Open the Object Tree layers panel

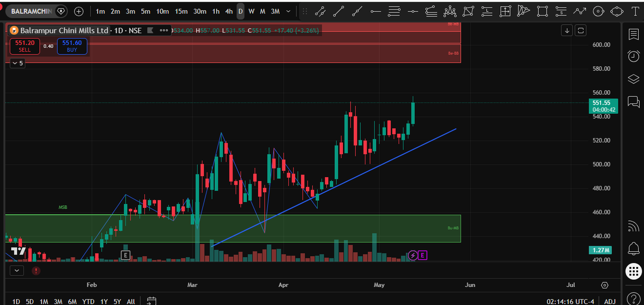click(x=633, y=79)
